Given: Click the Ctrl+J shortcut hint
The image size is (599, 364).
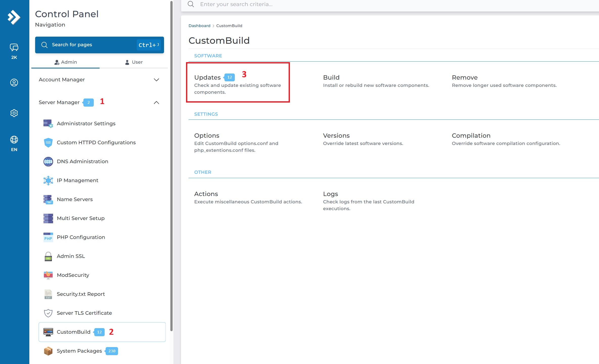Looking at the screenshot, I should point(149,45).
